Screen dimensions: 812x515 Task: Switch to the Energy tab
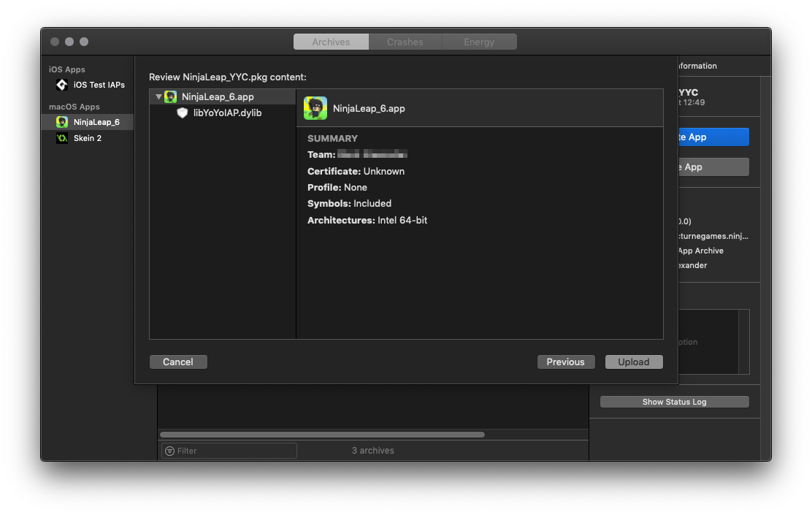[479, 42]
